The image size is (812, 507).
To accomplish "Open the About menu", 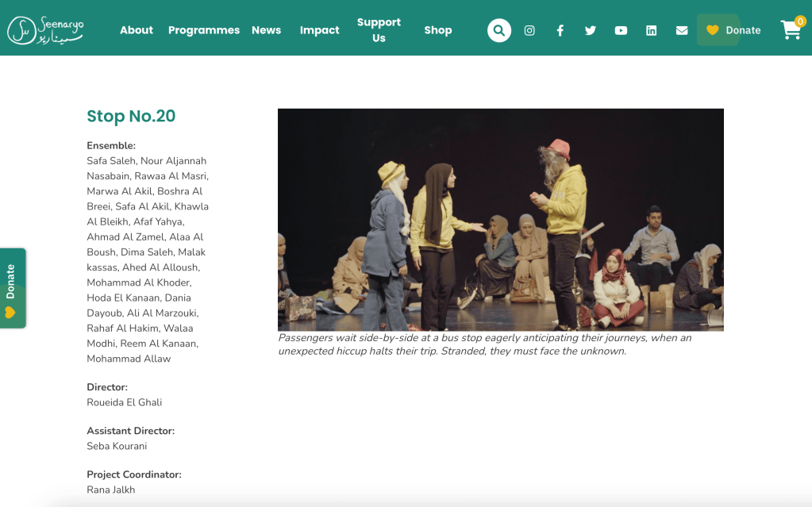I will 137,30.
